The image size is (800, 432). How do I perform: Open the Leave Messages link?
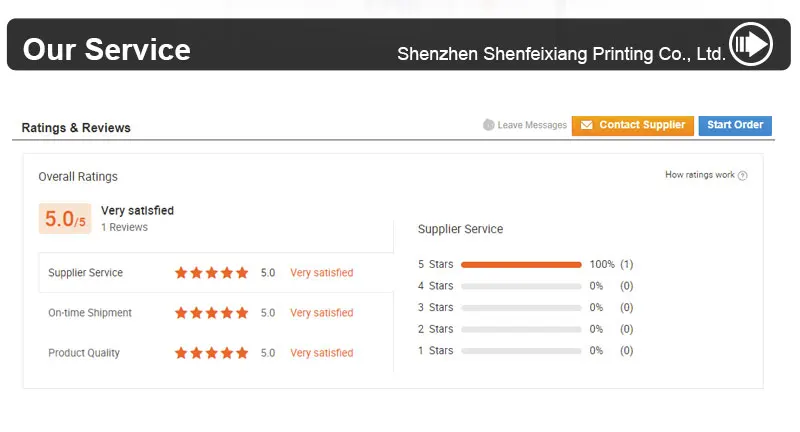click(x=532, y=125)
